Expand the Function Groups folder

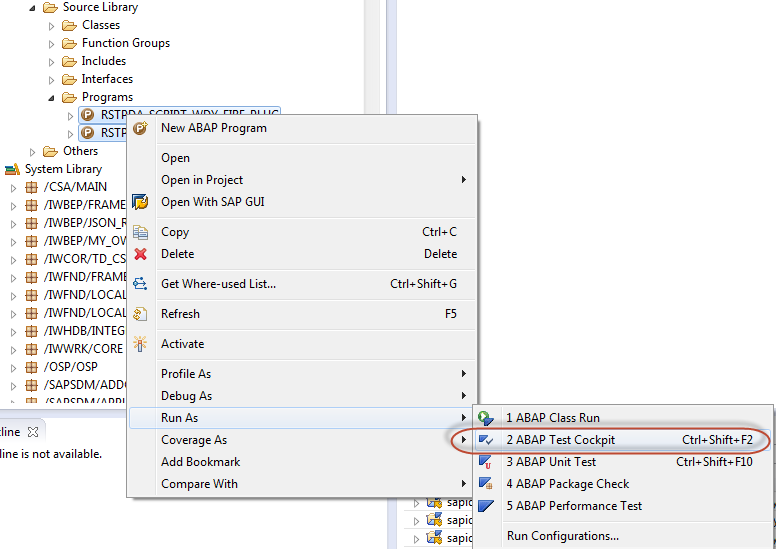click(x=51, y=44)
